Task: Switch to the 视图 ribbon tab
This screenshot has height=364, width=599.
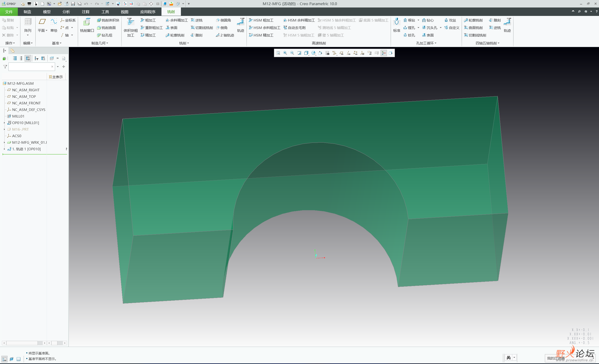Action: click(x=124, y=12)
